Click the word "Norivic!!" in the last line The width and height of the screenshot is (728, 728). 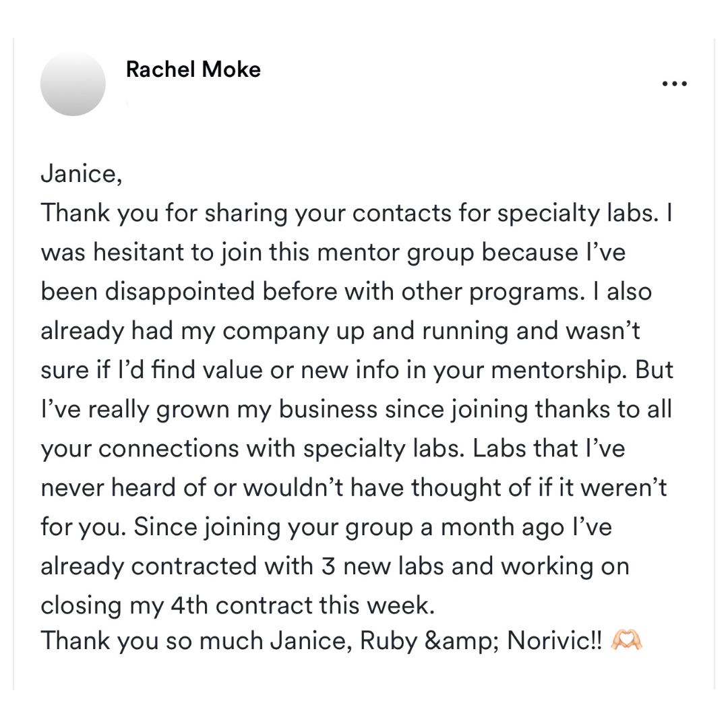click(554, 641)
